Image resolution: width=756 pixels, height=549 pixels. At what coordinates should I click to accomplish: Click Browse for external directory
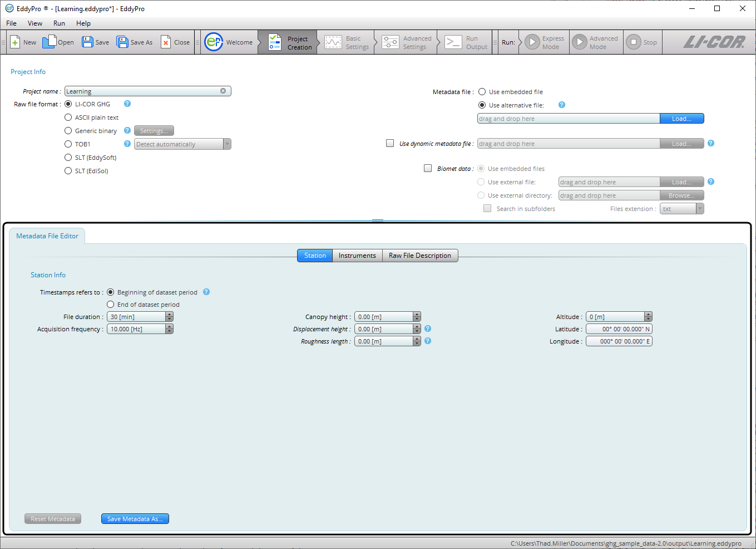point(682,195)
